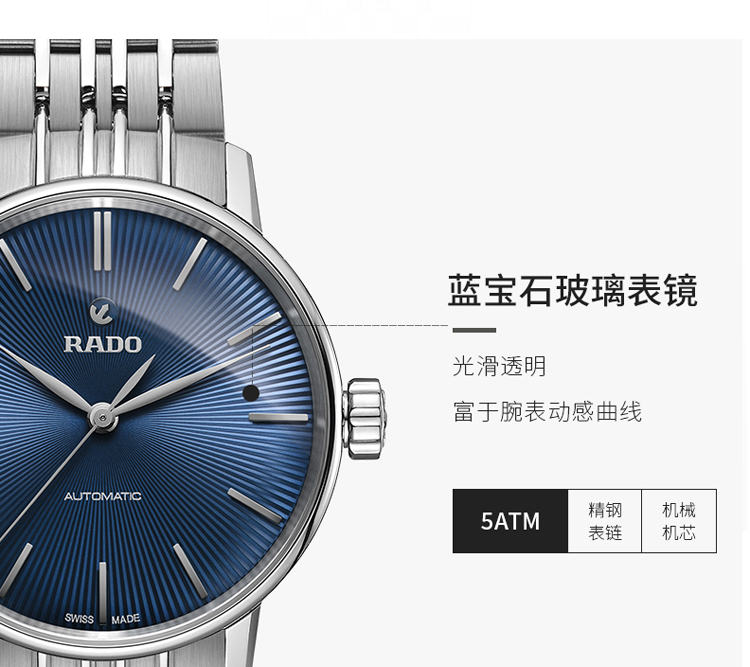Click the 光滑透明 description text
The image size is (750, 667).
point(499,367)
